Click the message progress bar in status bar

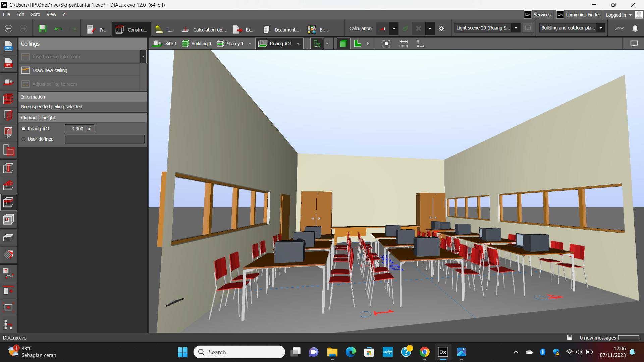point(628,338)
